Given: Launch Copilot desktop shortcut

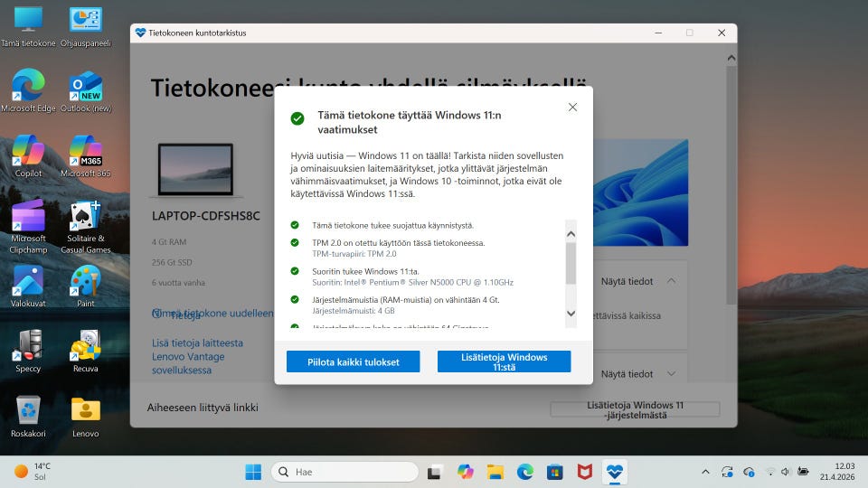Looking at the screenshot, I should pos(28,156).
